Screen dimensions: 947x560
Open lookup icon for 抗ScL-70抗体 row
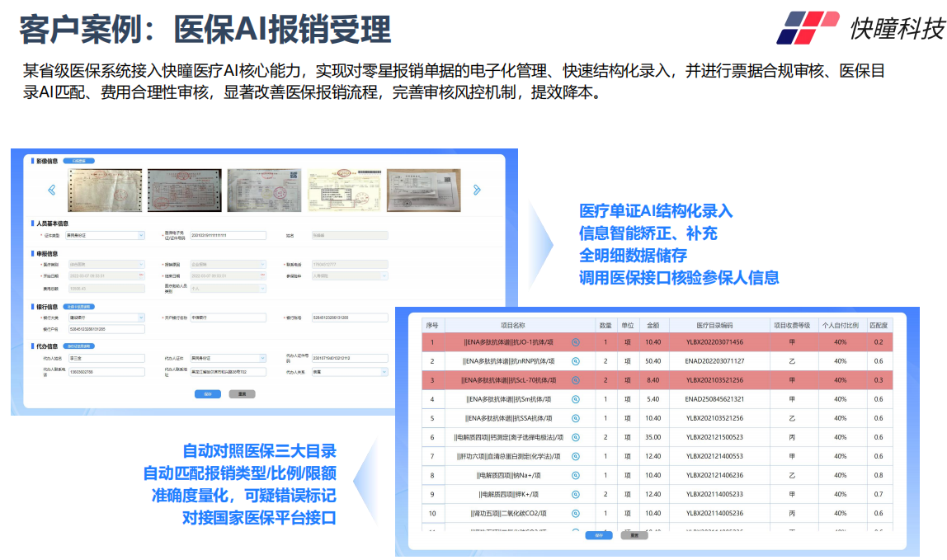coord(576,380)
